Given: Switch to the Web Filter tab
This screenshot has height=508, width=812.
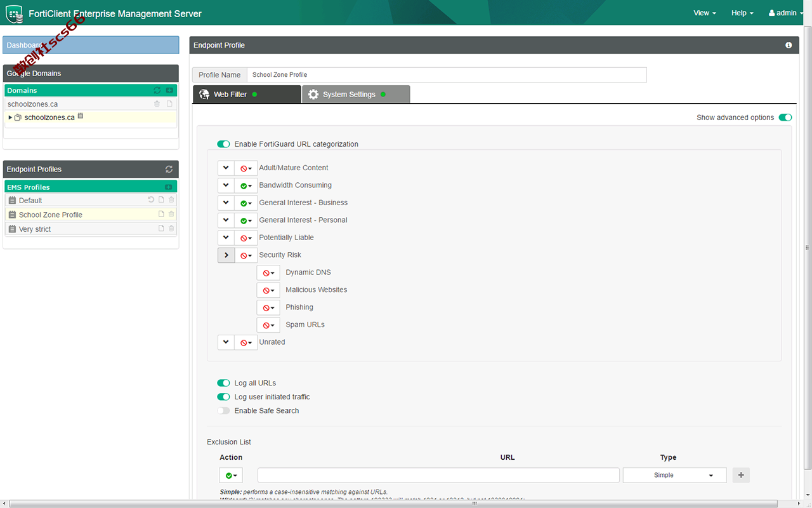Looking at the screenshot, I should tap(247, 94).
